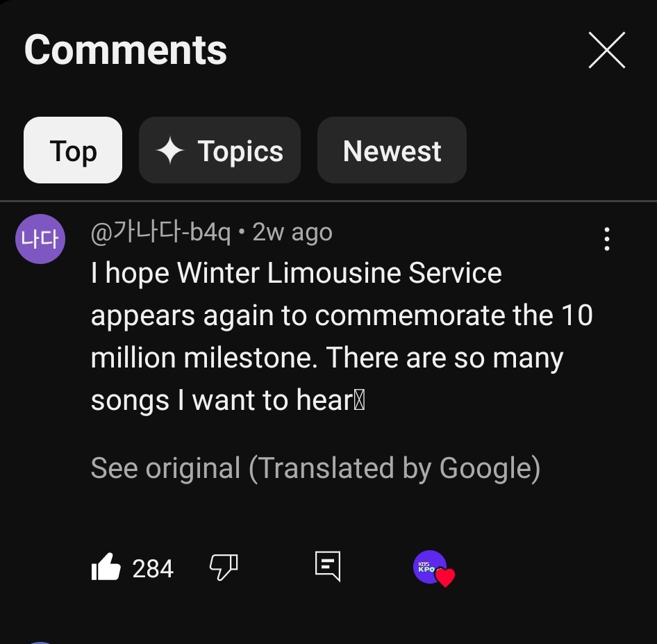Image resolution: width=657 pixels, height=644 pixels.
Task: Click the red heart on creator badge
Action: coord(445,577)
